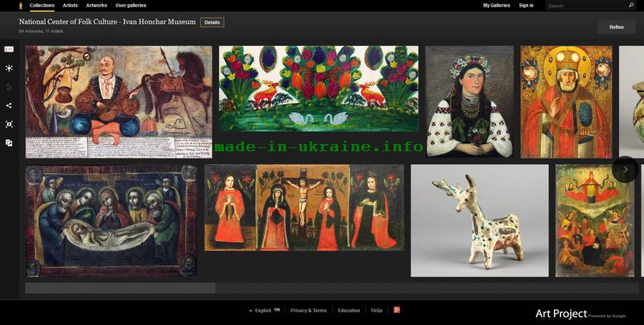644x325 pixels.
Task: Select the slideshow view icon in sidebar
Action: point(9,49)
